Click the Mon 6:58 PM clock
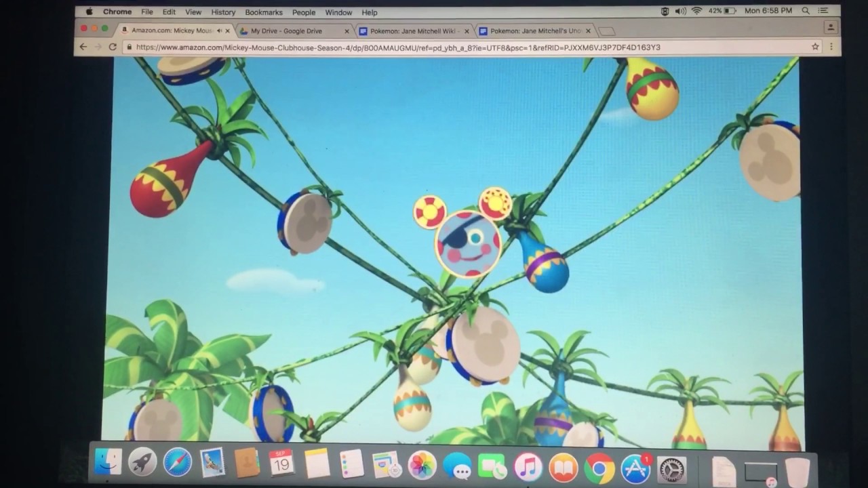Screen dimensions: 868x488 [768, 12]
